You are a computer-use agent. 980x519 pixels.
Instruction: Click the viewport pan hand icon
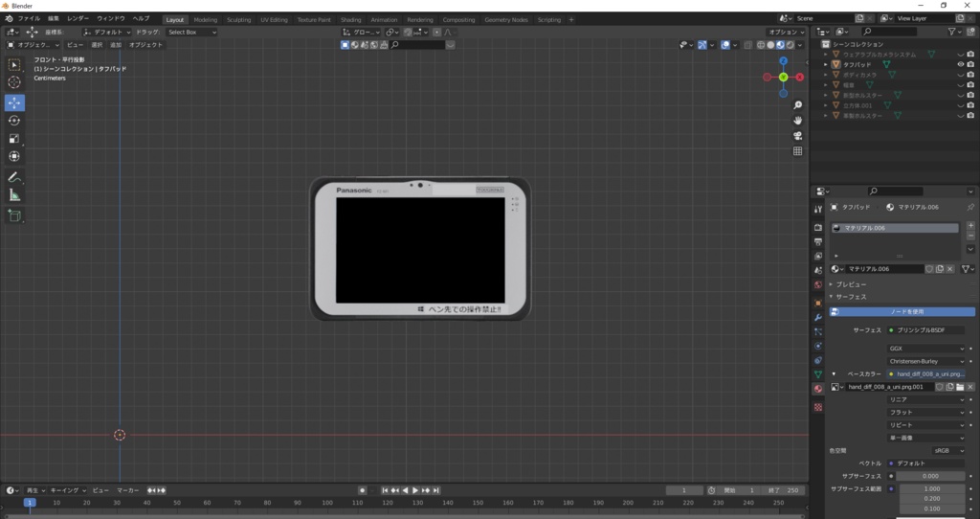point(797,120)
